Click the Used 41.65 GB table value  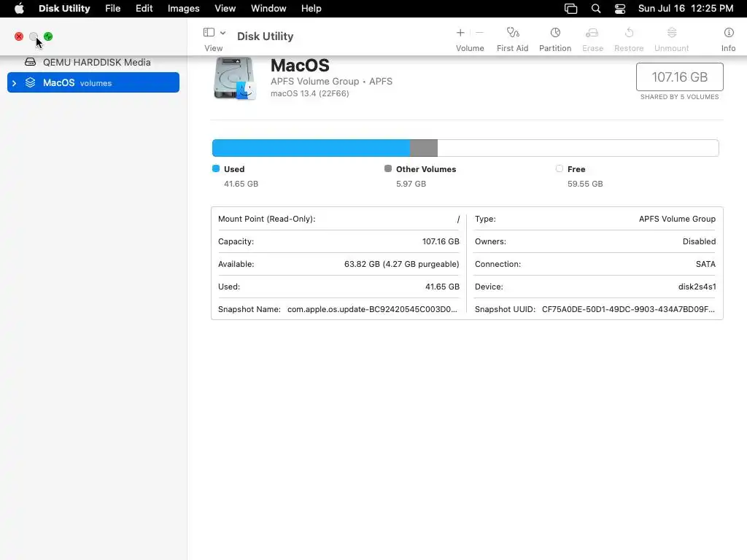click(443, 287)
